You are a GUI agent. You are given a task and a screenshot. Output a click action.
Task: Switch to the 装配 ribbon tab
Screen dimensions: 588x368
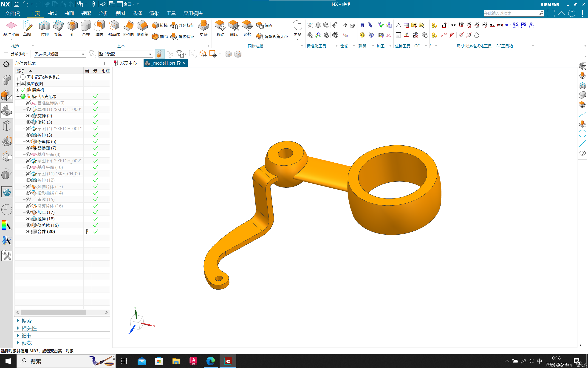pyautogui.click(x=86, y=13)
